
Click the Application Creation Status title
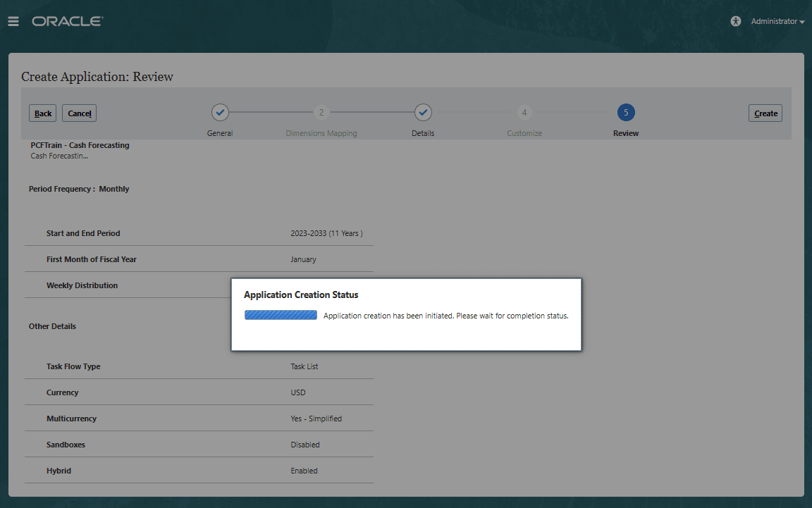(301, 295)
